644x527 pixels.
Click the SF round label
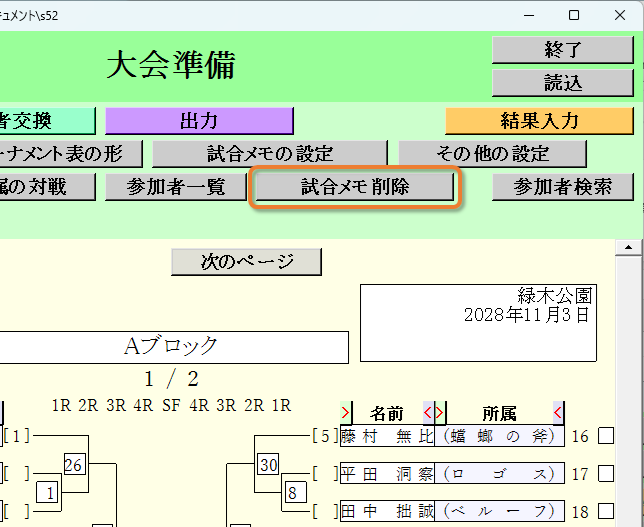point(171,405)
